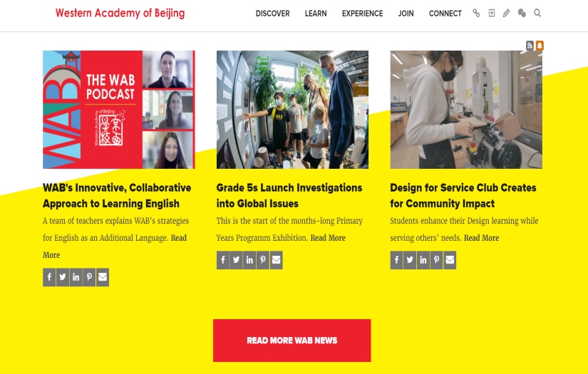The width and height of the screenshot is (588, 374).
Task: Click the RSS feed icon
Action: 530,46
